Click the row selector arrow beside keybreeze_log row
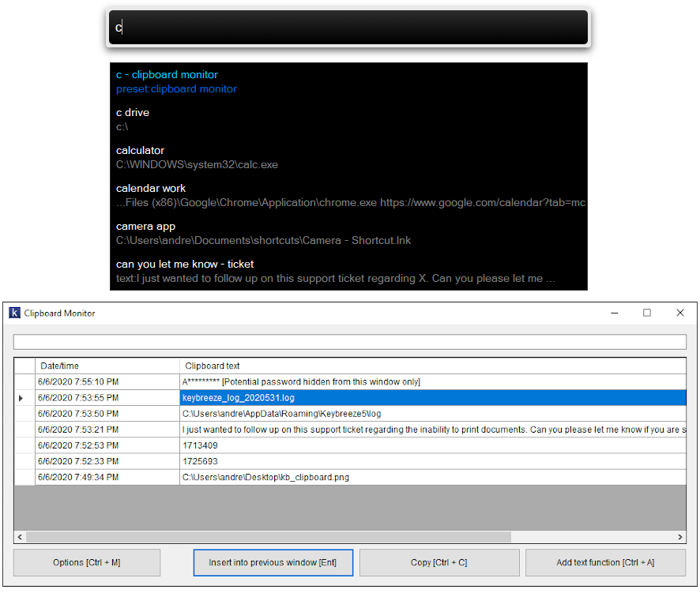 [x=21, y=398]
